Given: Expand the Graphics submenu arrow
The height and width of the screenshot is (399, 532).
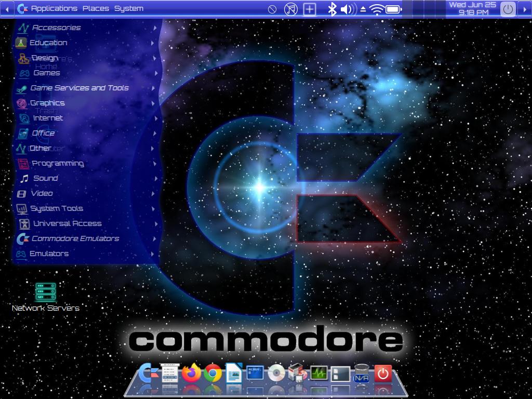Looking at the screenshot, I should (153, 103).
